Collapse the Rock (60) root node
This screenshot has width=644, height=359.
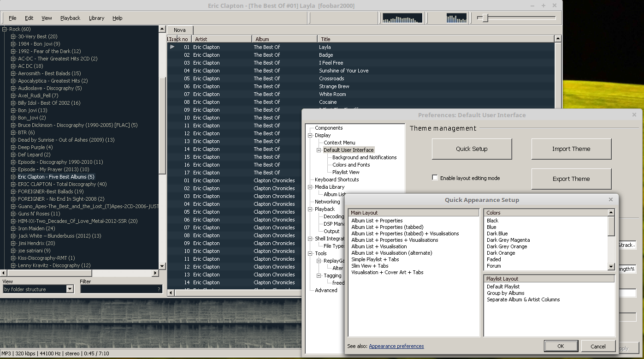tap(3, 29)
